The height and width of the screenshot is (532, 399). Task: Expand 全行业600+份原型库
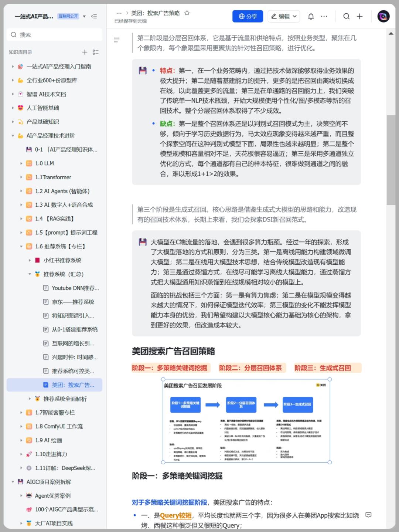pyautogui.click(x=13, y=80)
